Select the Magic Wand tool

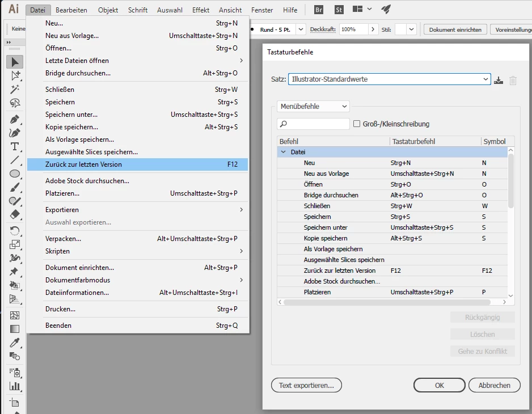15,89
